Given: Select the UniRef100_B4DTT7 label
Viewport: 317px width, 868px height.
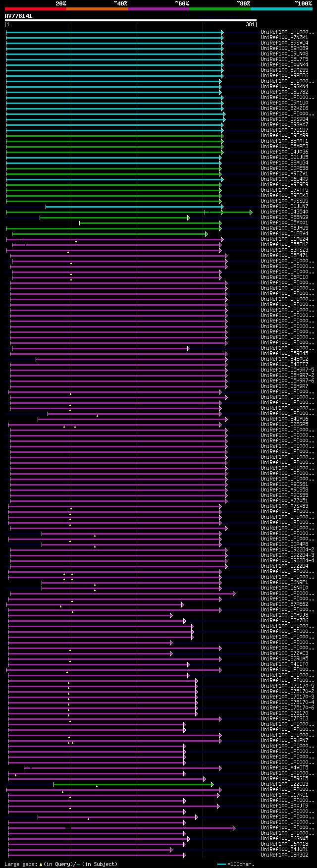Looking at the screenshot, I should click(x=284, y=364).
